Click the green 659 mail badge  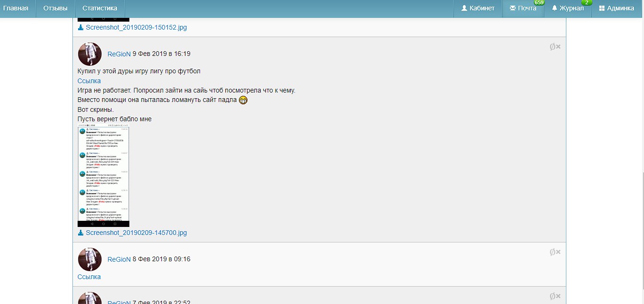pyautogui.click(x=539, y=3)
